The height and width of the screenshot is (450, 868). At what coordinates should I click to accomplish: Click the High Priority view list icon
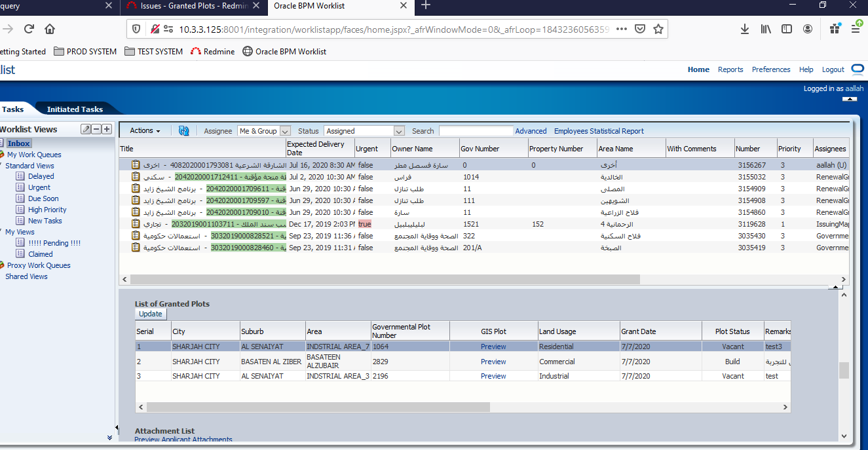click(x=22, y=210)
